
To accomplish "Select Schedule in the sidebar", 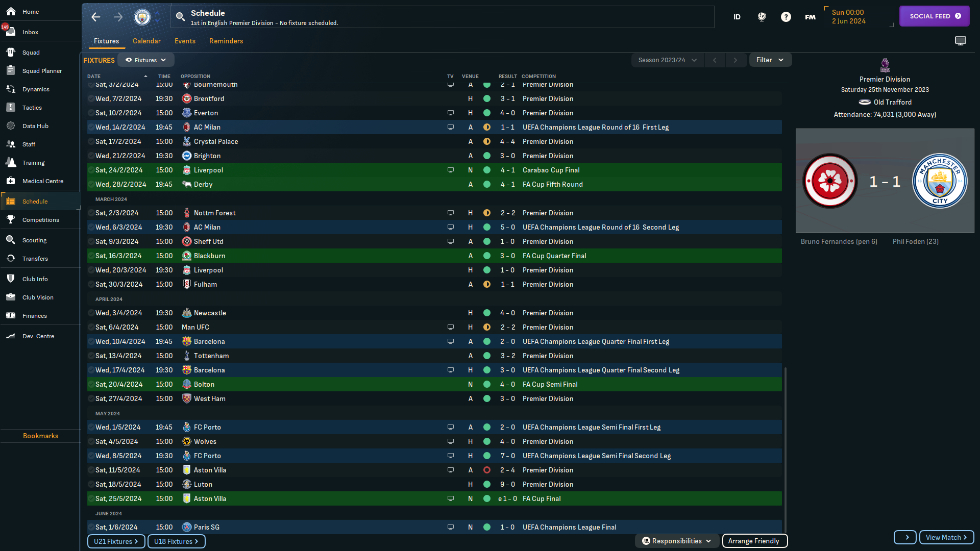I will coord(40,201).
